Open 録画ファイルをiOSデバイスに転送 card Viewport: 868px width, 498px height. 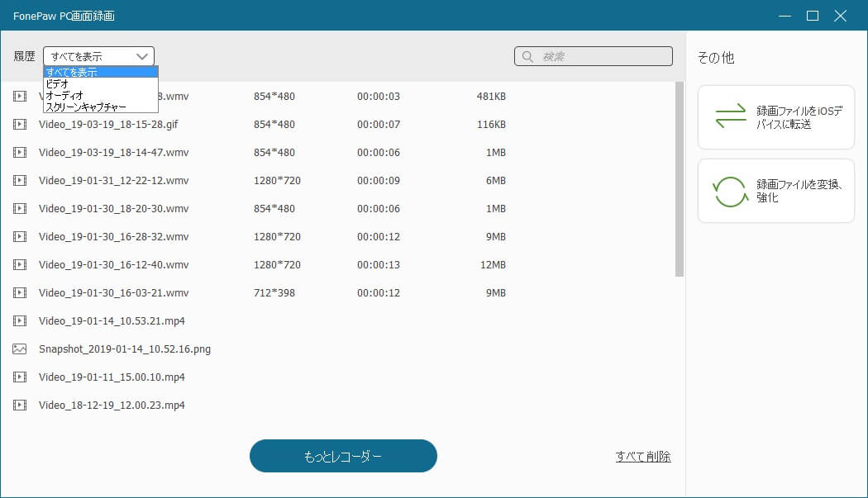click(x=776, y=117)
